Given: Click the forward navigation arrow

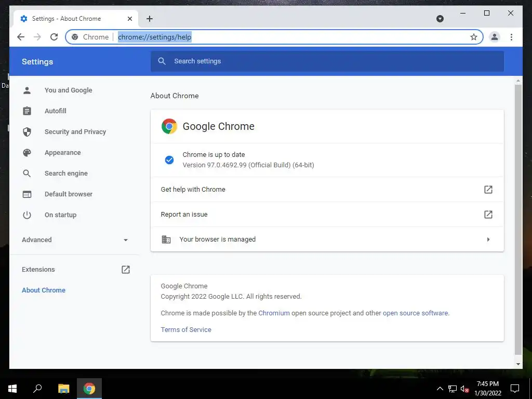Looking at the screenshot, I should click(x=37, y=37).
